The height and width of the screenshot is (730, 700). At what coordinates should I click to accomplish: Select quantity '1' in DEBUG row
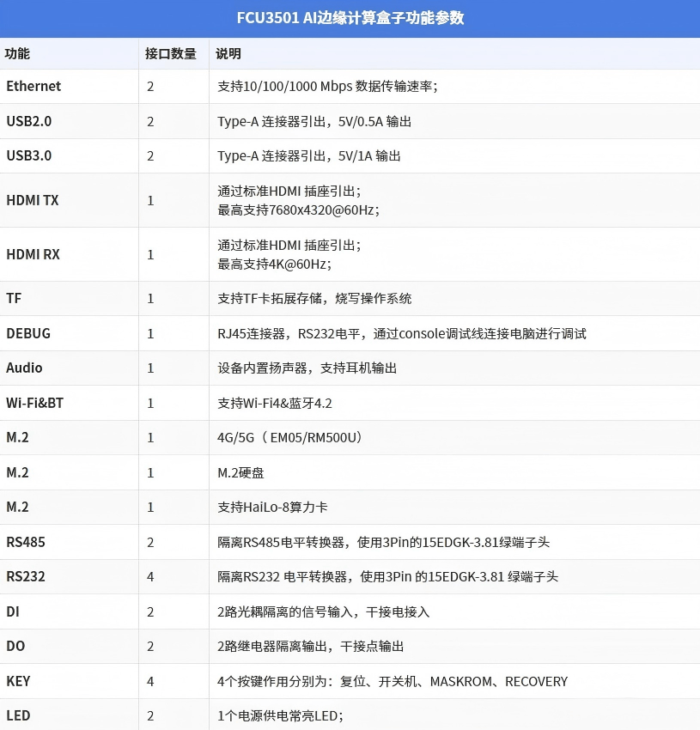[150, 334]
